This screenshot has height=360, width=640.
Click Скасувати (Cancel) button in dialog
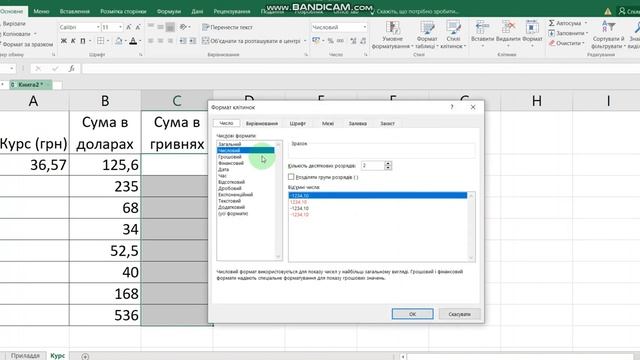[460, 314]
